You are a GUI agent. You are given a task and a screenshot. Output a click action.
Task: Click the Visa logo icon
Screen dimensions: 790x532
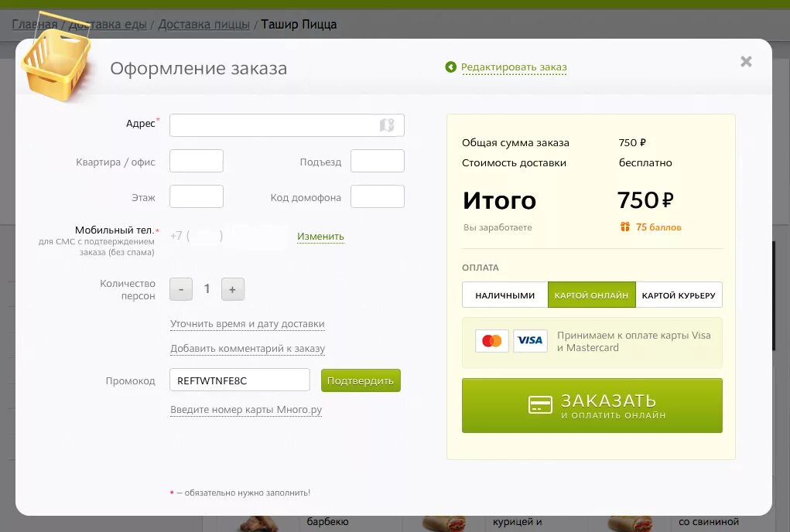point(531,341)
